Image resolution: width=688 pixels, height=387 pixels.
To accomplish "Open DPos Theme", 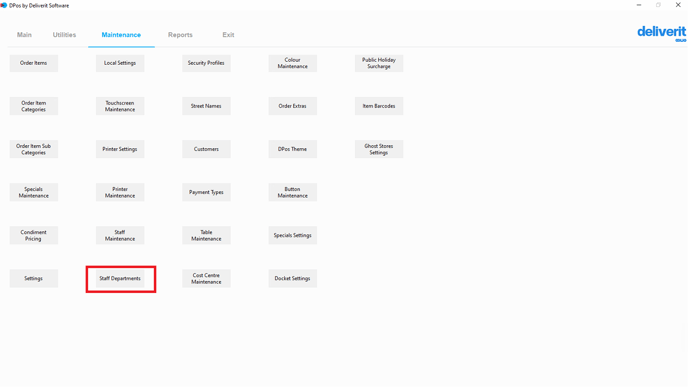I will (293, 149).
